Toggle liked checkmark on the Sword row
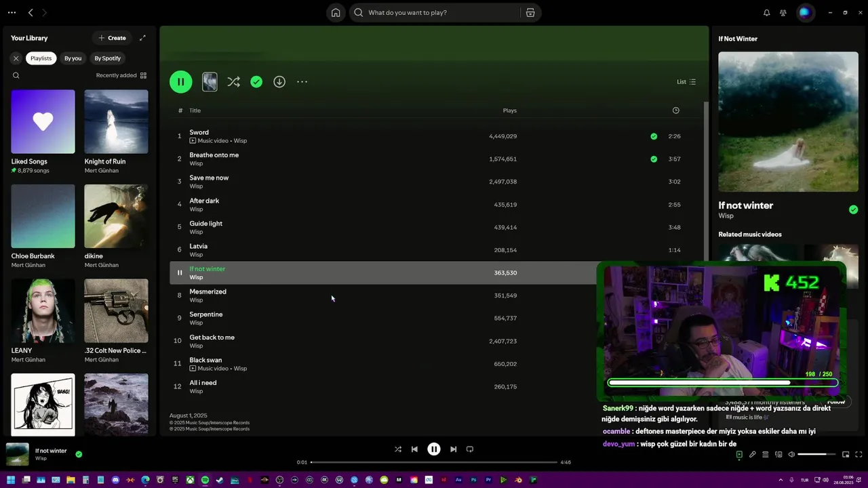868x488 pixels. coord(654,136)
